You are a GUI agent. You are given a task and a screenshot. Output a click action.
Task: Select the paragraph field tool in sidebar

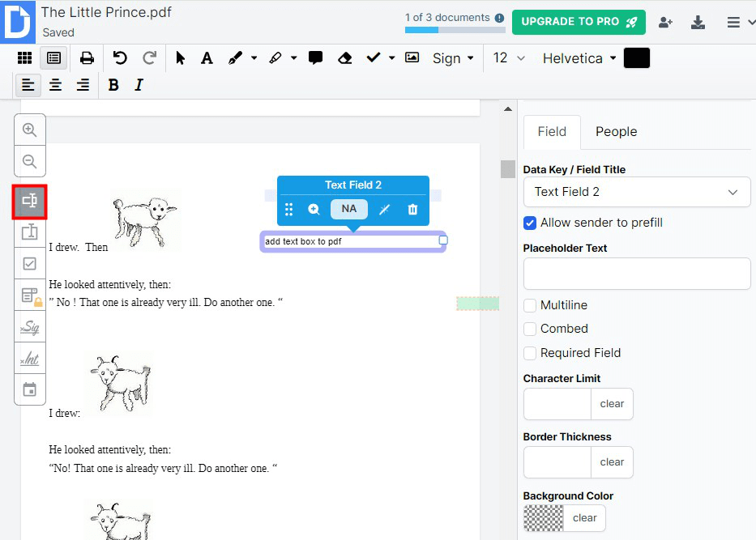point(30,232)
